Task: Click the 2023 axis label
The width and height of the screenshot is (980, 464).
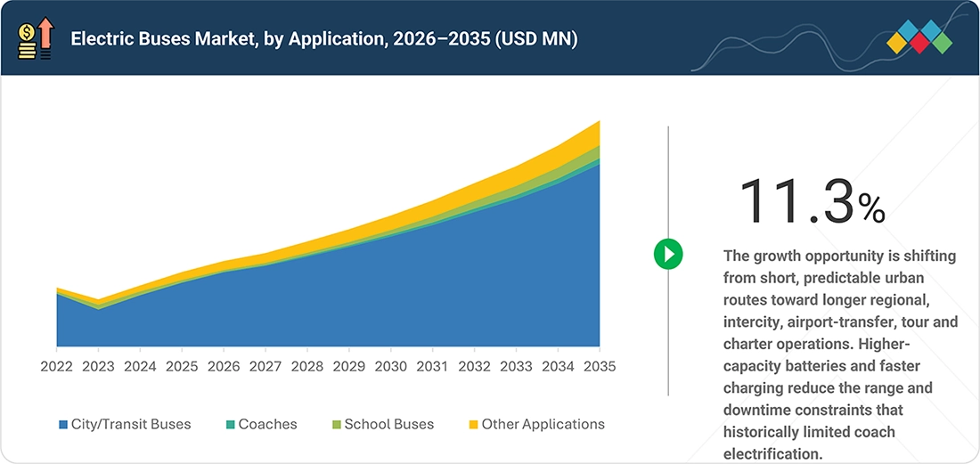Action: (x=98, y=367)
